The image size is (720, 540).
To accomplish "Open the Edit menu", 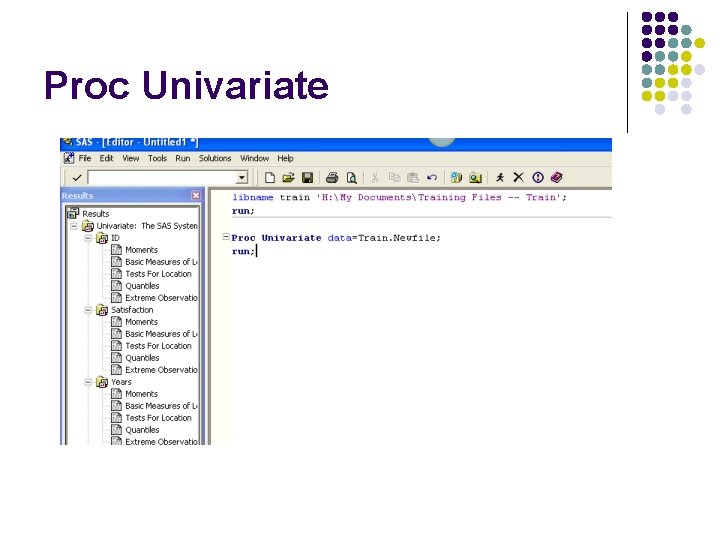I will pos(106,158).
